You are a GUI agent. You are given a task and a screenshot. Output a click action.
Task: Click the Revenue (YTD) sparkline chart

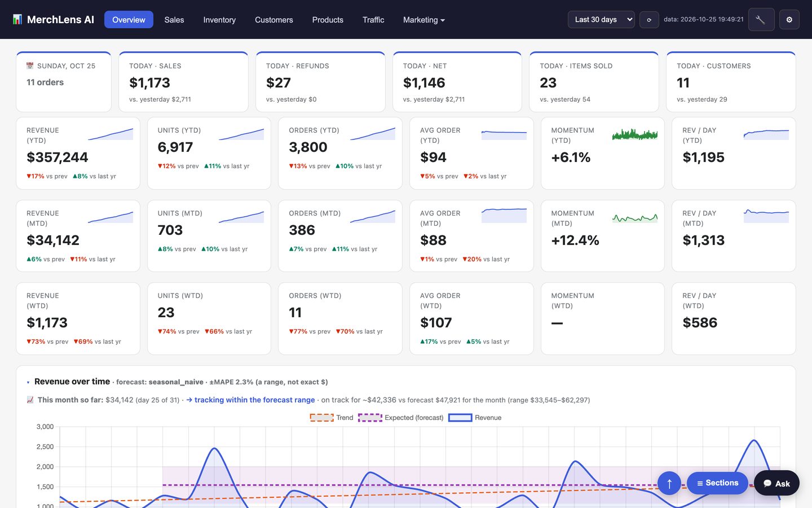[x=111, y=134]
